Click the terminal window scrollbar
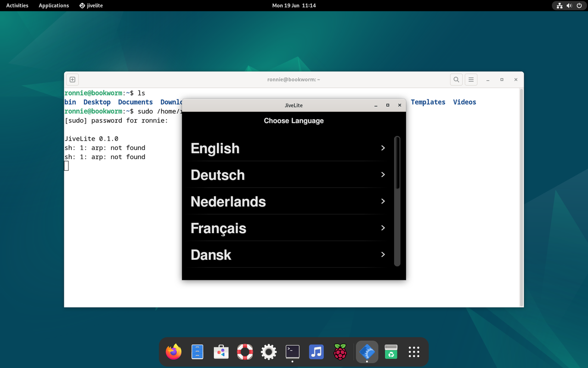This screenshot has height=368, width=588. (521, 197)
